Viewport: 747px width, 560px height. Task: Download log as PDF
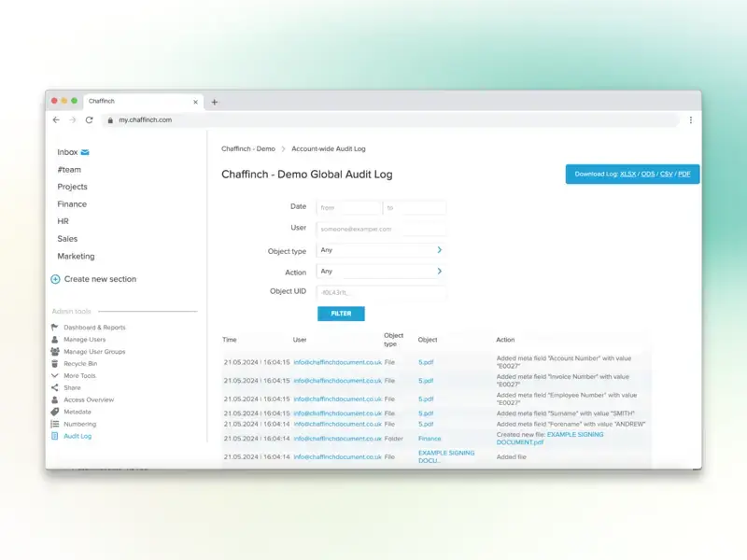tap(684, 175)
